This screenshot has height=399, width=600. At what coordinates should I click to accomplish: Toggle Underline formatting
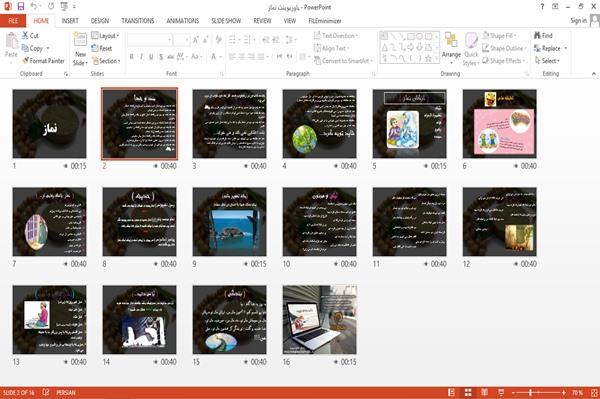click(151, 57)
